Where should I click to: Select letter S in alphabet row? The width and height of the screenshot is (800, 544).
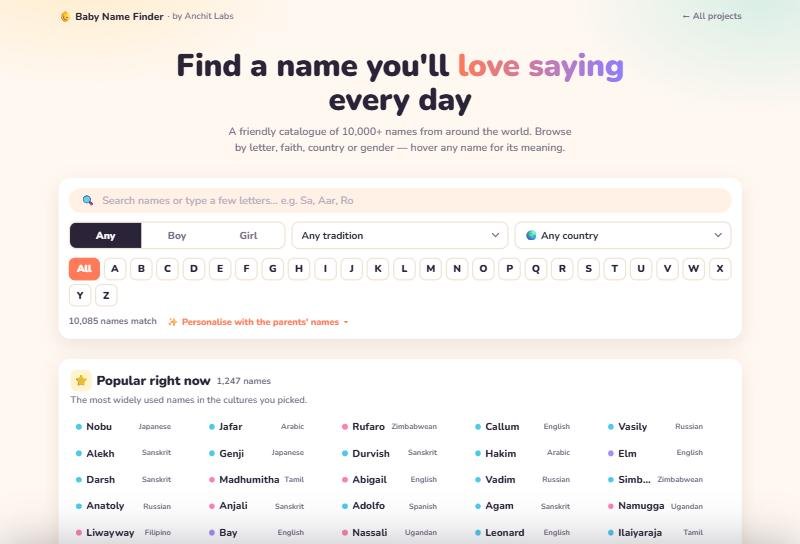coord(588,268)
